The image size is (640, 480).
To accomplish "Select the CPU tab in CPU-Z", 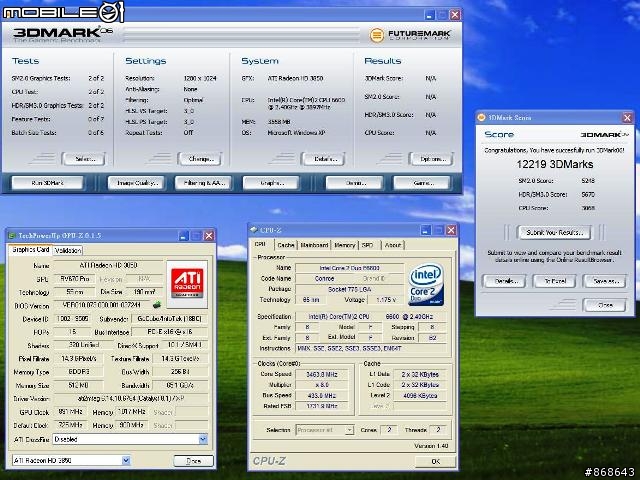I will [260, 244].
